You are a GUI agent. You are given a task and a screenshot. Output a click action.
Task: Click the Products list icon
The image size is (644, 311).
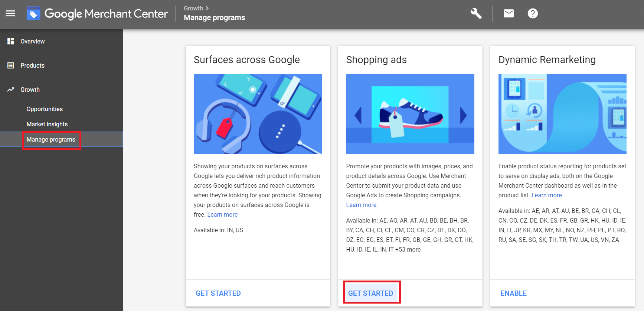click(x=11, y=65)
